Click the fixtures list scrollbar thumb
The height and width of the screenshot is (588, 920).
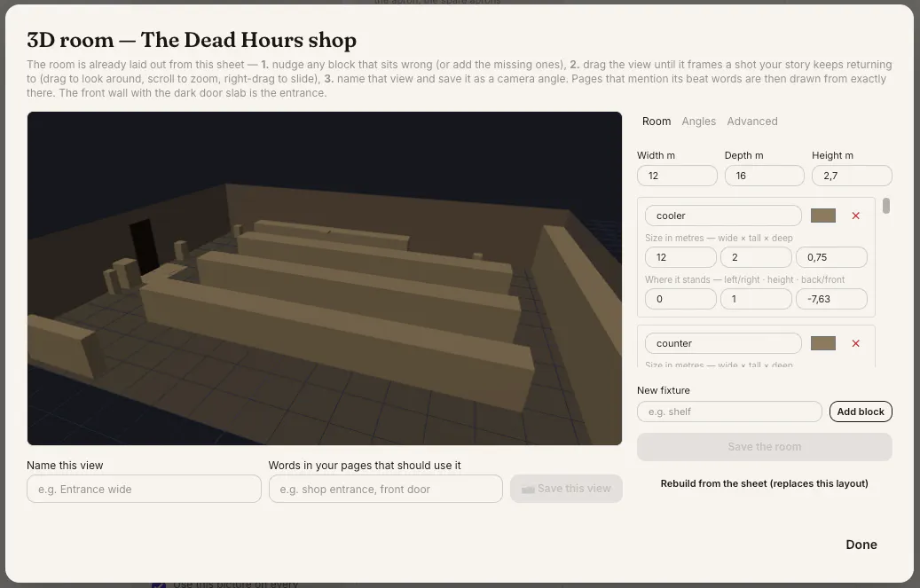tap(886, 206)
